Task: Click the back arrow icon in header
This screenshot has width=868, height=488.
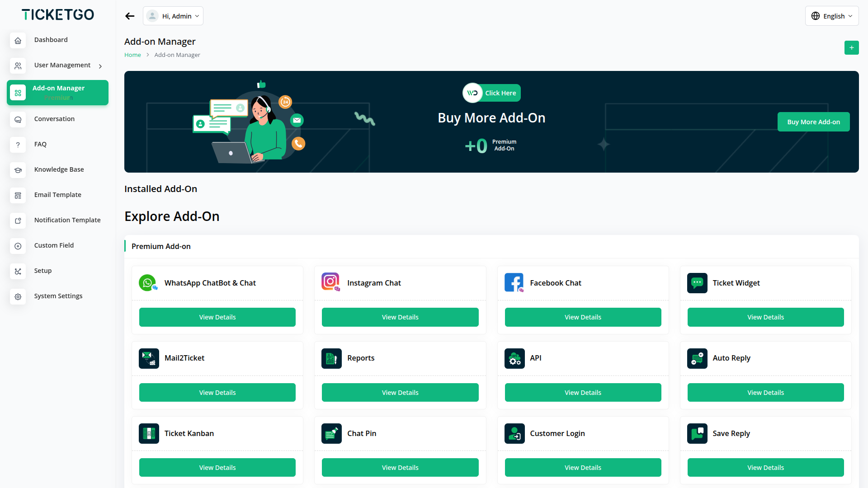Action: pos(130,16)
